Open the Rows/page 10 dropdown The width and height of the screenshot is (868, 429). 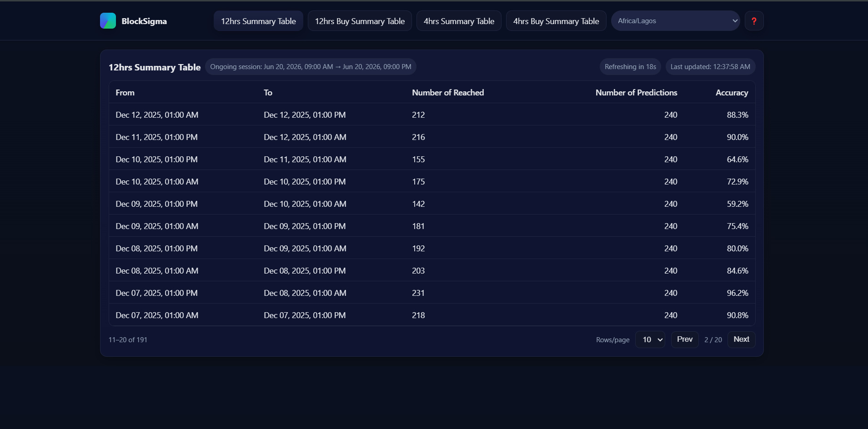[x=650, y=339]
